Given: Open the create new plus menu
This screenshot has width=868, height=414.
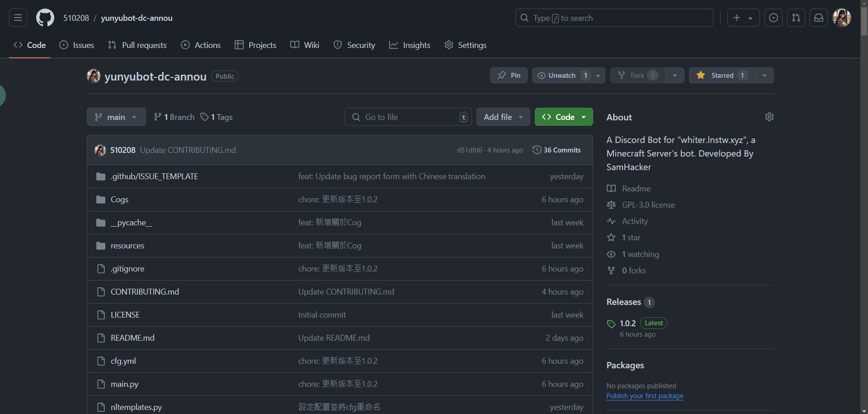Looking at the screenshot, I should pos(743,18).
